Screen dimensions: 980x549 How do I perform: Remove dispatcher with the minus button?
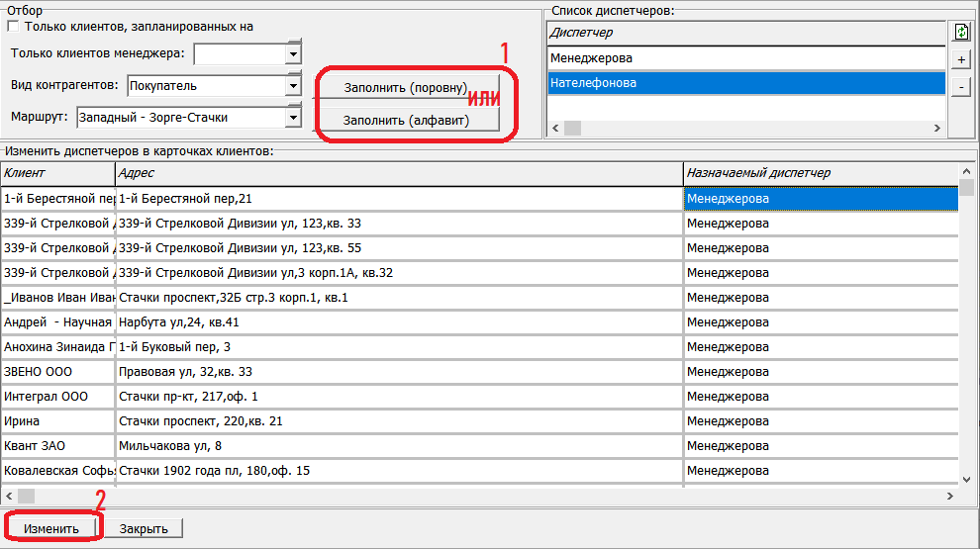961,87
